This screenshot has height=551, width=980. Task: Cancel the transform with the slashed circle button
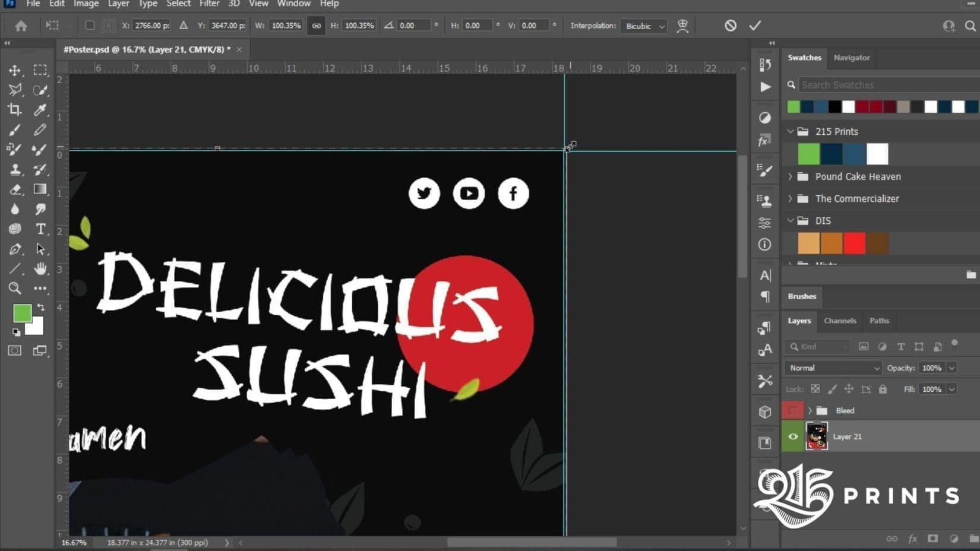pyautogui.click(x=730, y=25)
